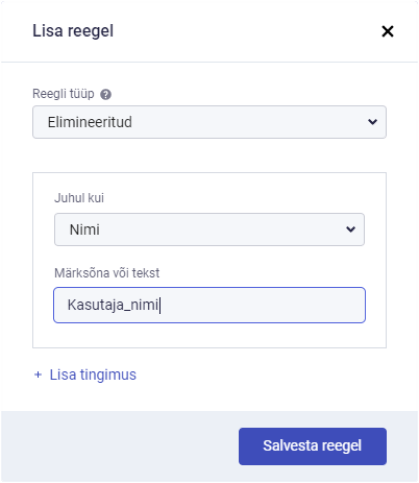This screenshot has height=483, width=419.
Task: Click the chevron arrow in Elimineeritud box
Action: pyautogui.click(x=372, y=122)
